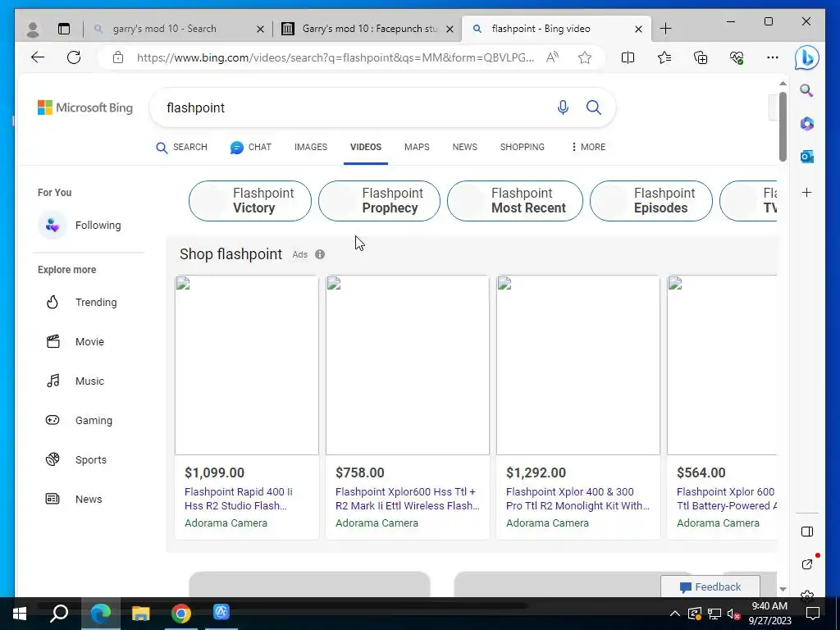Viewport: 840px width, 630px height.
Task: Open notification center icon
Action: point(813,614)
